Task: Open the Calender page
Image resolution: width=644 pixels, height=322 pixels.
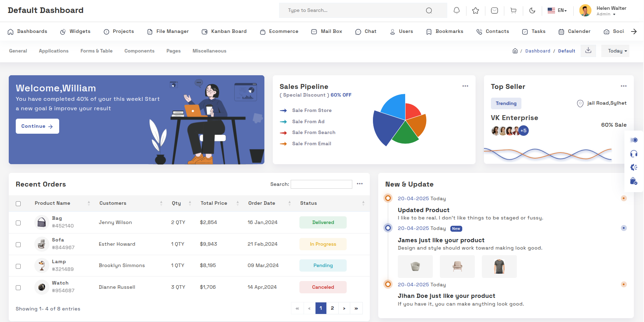Action: pos(574,31)
